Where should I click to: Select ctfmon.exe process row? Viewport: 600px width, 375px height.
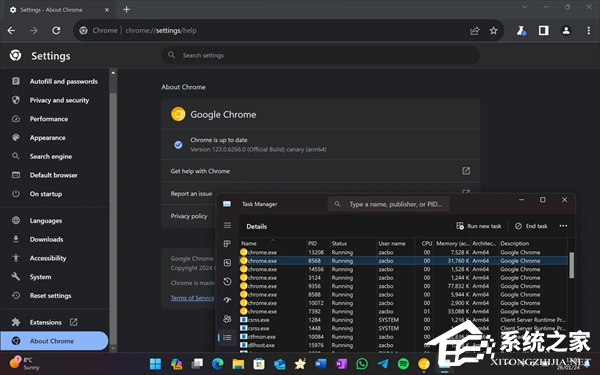tap(403, 337)
